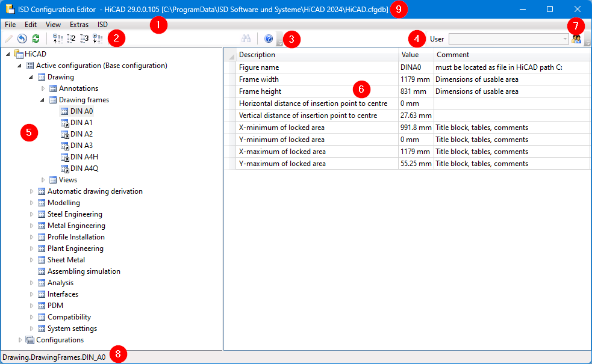Viewport: 592px width, 364px height.
Task: Click status bar text 'Drawing.DrawingFrames.DIN_A0'
Action: [x=54, y=357]
